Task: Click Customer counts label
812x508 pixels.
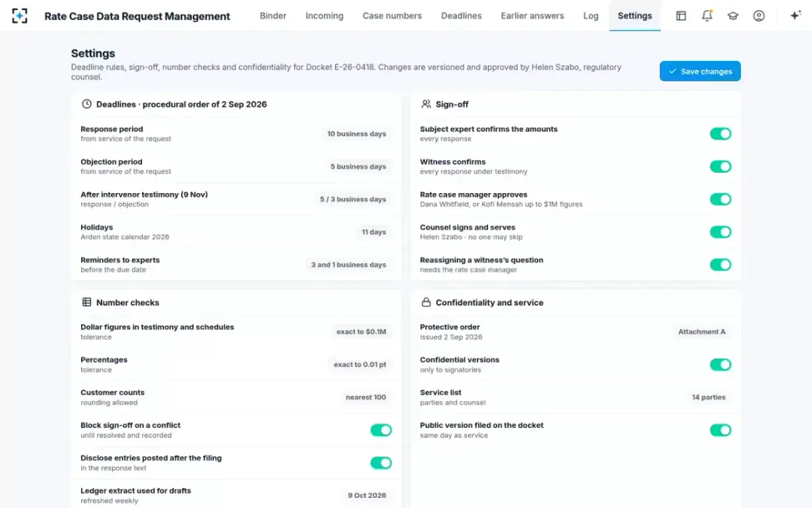Action: tap(112, 393)
